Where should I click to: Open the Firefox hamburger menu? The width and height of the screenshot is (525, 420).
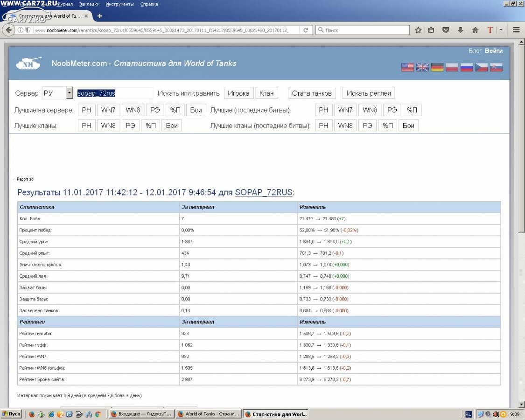tap(516, 30)
